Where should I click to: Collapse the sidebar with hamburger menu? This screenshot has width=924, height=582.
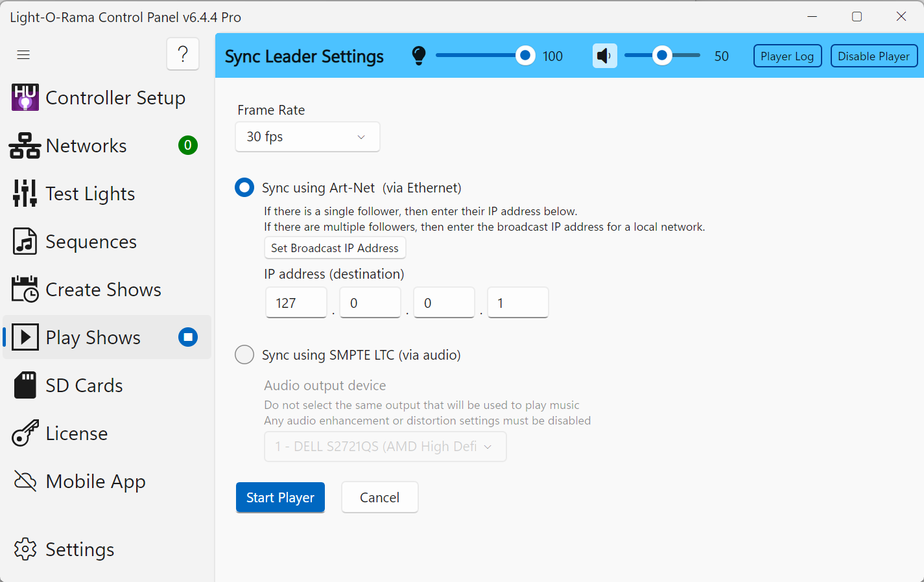[x=23, y=54]
